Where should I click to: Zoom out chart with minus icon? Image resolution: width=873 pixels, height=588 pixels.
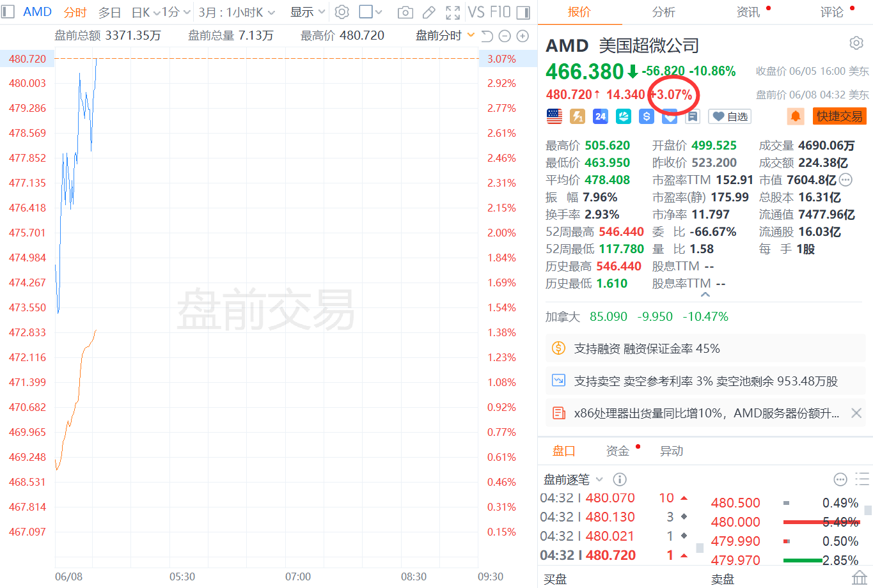pos(505,36)
